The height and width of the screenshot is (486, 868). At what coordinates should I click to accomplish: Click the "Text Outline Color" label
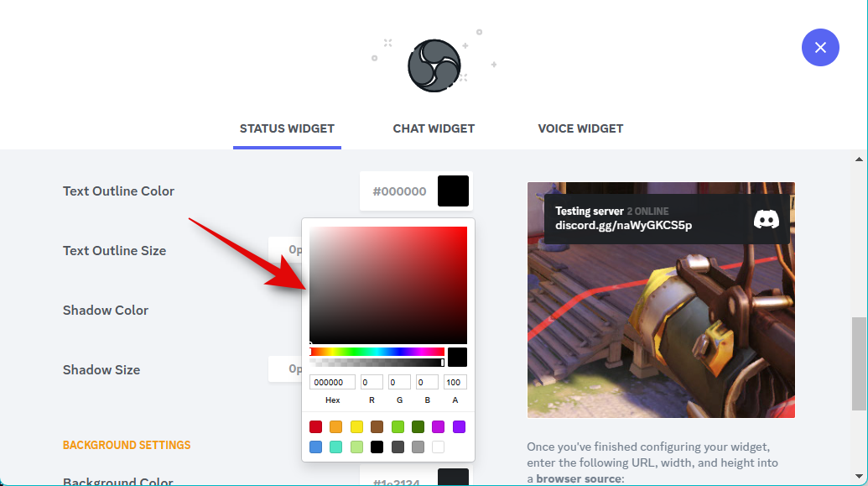click(118, 191)
